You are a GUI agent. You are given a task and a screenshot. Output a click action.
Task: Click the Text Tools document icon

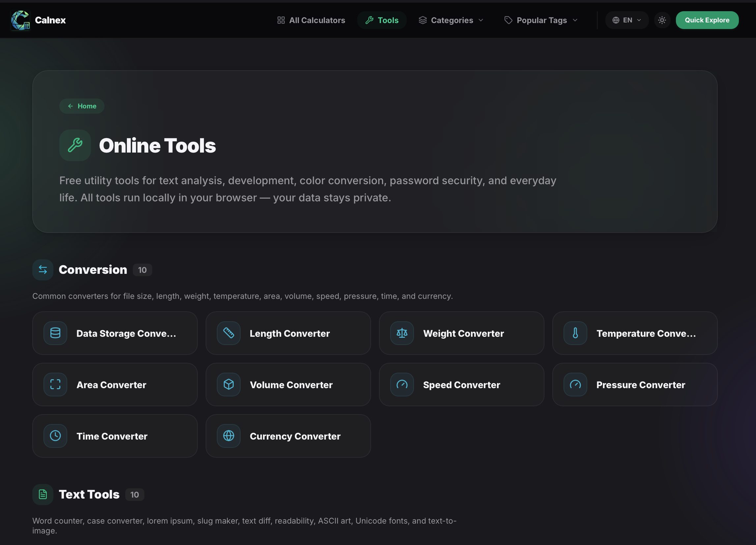tap(43, 494)
